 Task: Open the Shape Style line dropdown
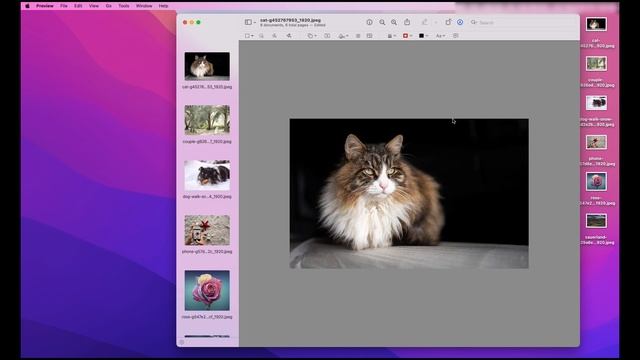(x=391, y=36)
